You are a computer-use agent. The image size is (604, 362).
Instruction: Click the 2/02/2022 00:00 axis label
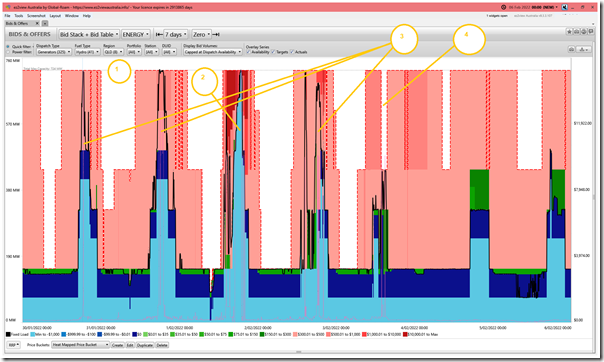[258, 328]
